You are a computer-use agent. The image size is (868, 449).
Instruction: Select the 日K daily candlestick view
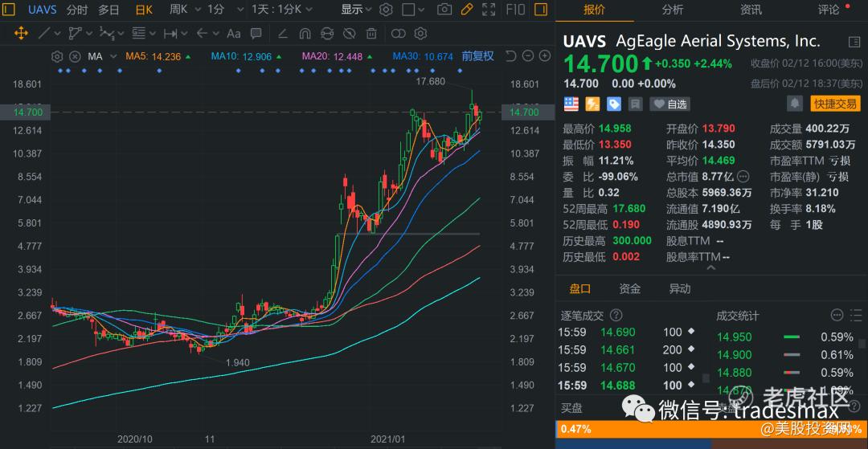click(144, 10)
